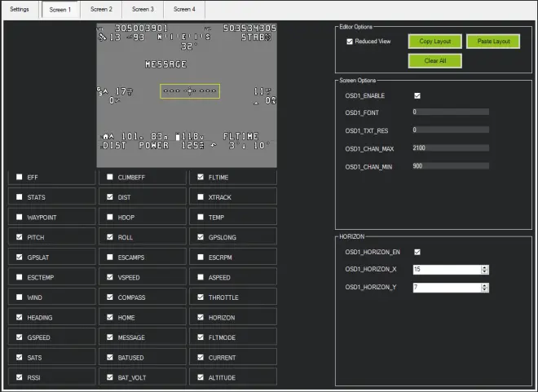Click the Paste Layout button
Image resolution: width=538 pixels, height=392 pixels.
click(x=493, y=41)
